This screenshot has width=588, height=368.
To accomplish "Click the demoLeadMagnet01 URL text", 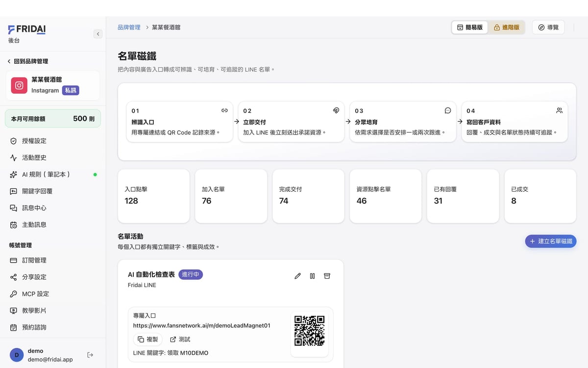I will coord(202,325).
